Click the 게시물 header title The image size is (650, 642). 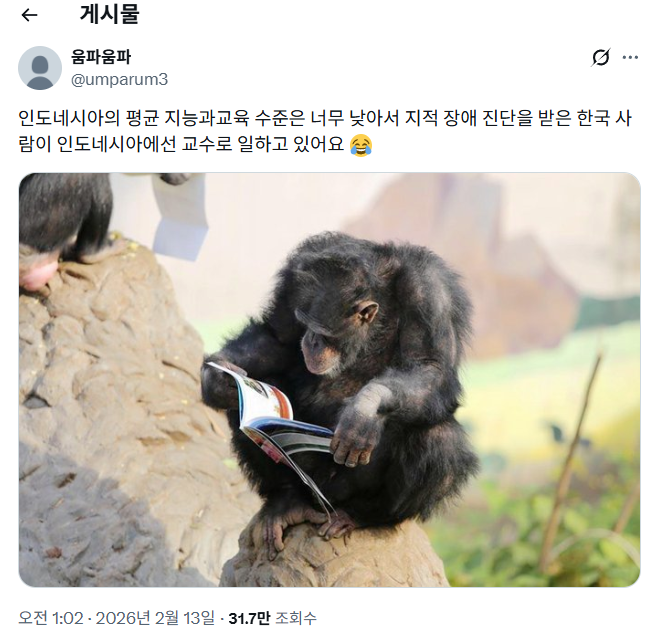click(x=109, y=15)
